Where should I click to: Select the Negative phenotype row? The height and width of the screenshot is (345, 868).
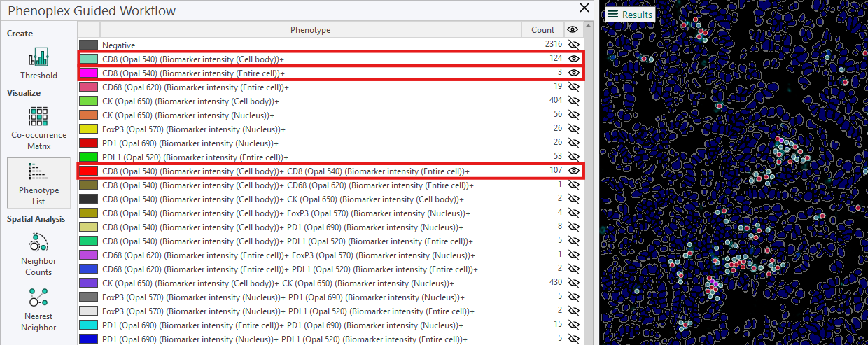tap(280, 45)
